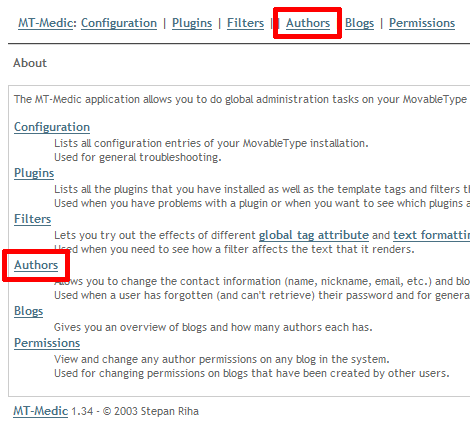Click the Filters heading link in About list
Image resolution: width=470 pixels, height=435 pixels.
[x=32, y=219]
